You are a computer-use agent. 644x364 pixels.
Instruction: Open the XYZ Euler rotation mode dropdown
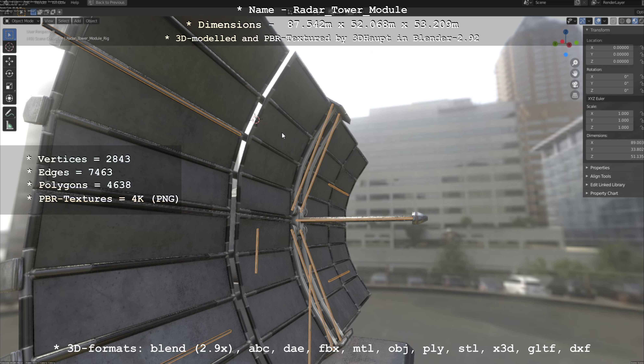(x=615, y=99)
